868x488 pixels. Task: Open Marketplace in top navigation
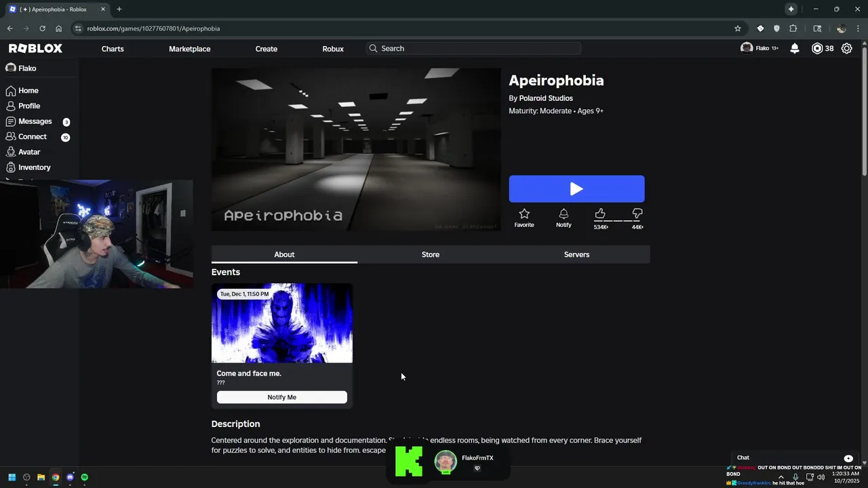pyautogui.click(x=189, y=49)
